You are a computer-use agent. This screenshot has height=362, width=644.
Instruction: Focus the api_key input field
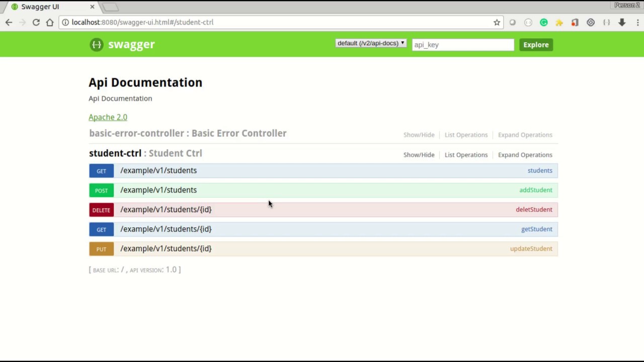[463, 45]
